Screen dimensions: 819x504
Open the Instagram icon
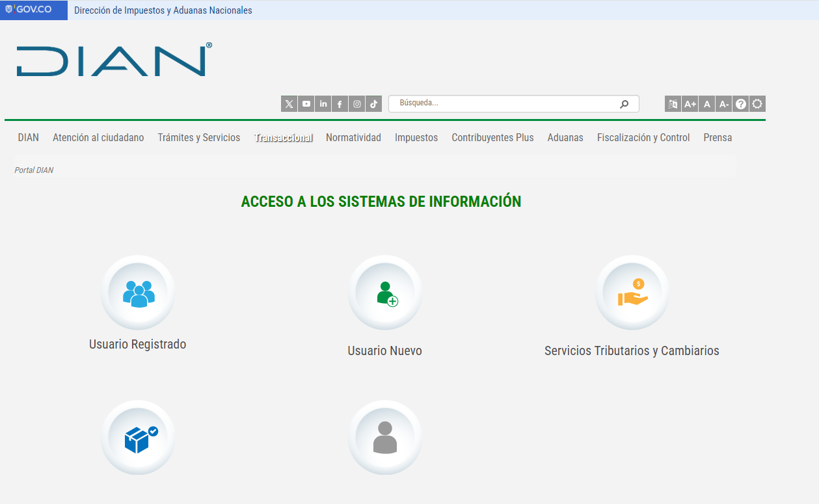(x=356, y=104)
